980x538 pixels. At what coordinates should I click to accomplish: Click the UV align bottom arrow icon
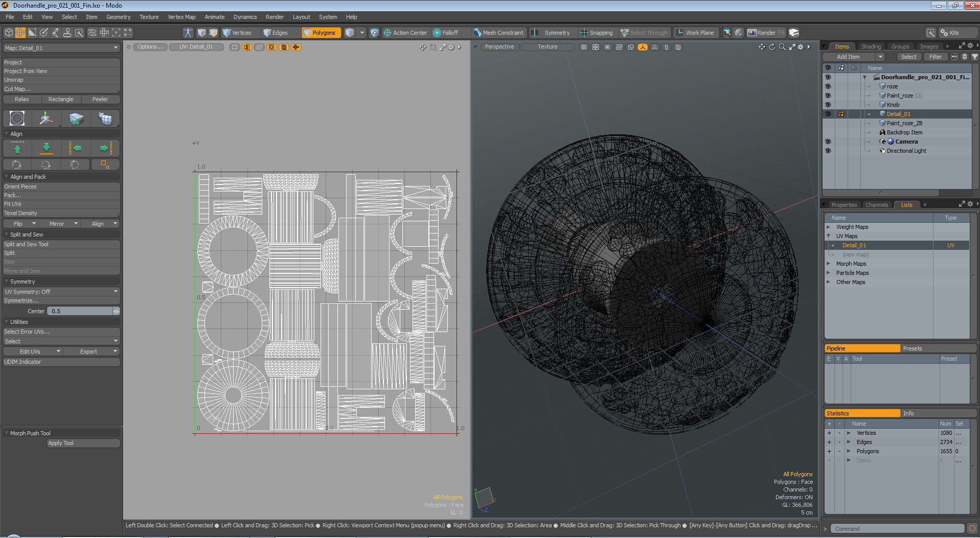tap(46, 148)
